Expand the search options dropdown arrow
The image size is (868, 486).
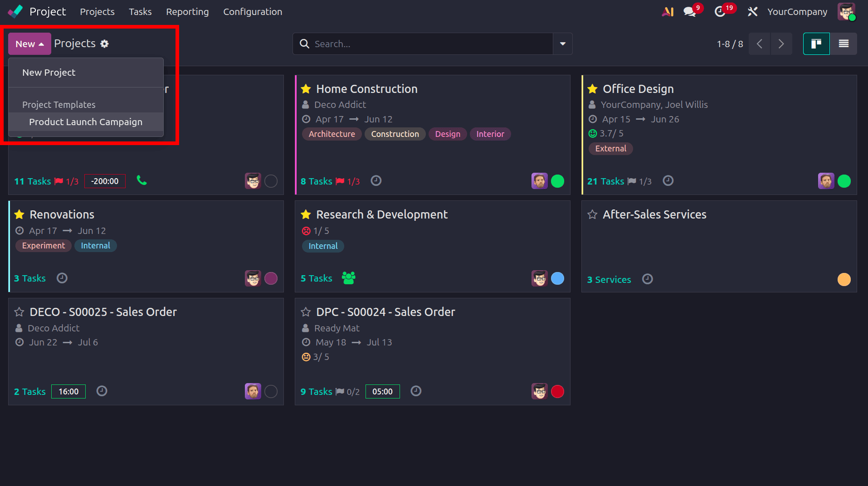563,44
